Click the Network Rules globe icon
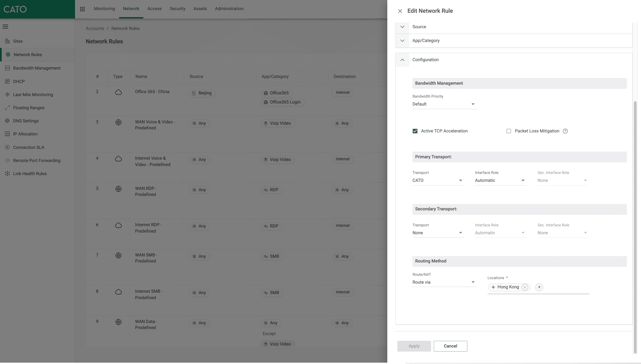 click(8, 54)
